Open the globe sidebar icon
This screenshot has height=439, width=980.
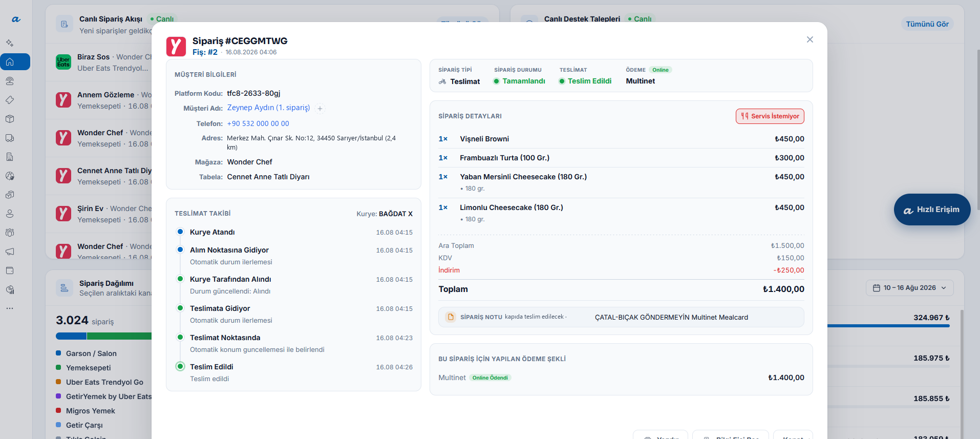[10, 176]
